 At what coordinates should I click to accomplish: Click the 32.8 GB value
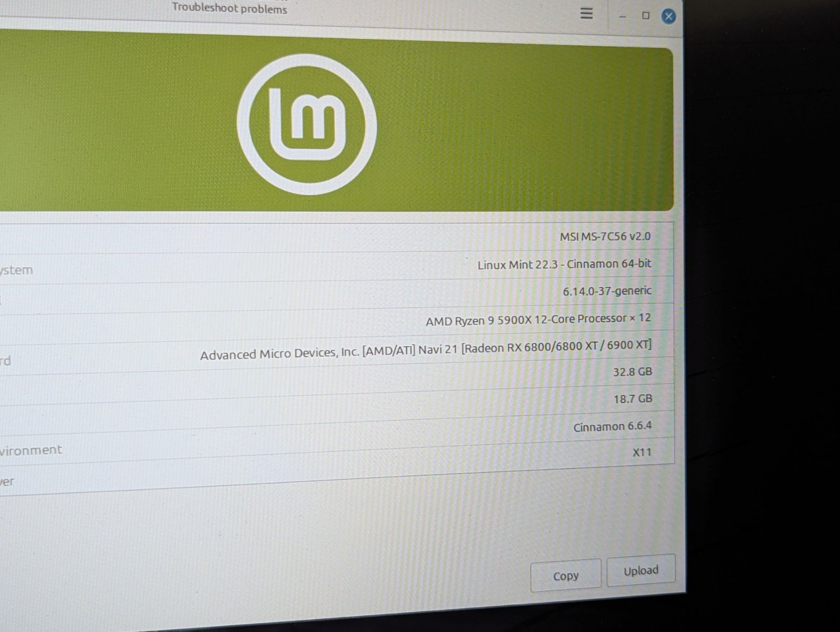pos(633,372)
